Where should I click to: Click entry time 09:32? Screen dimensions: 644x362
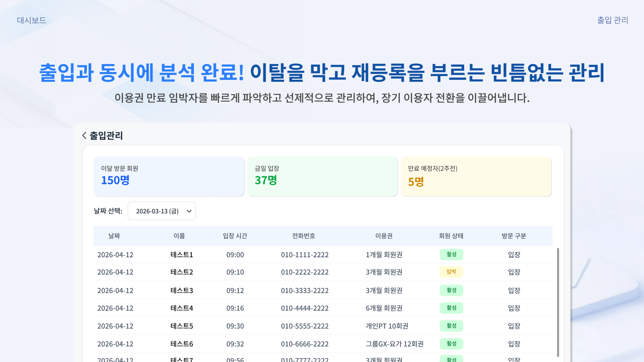tap(235, 344)
